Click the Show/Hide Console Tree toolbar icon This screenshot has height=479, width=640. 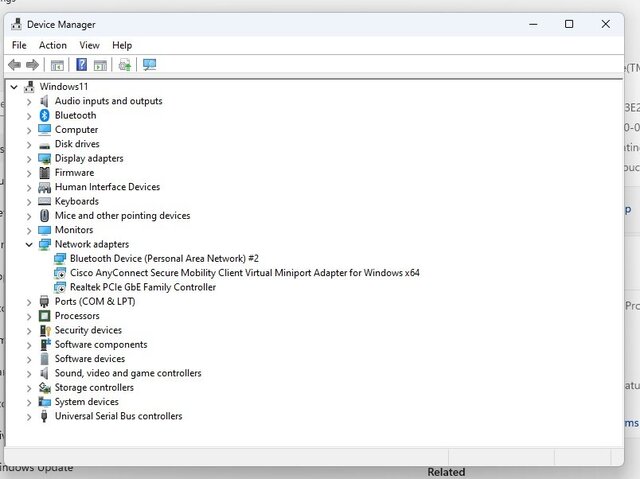point(57,65)
